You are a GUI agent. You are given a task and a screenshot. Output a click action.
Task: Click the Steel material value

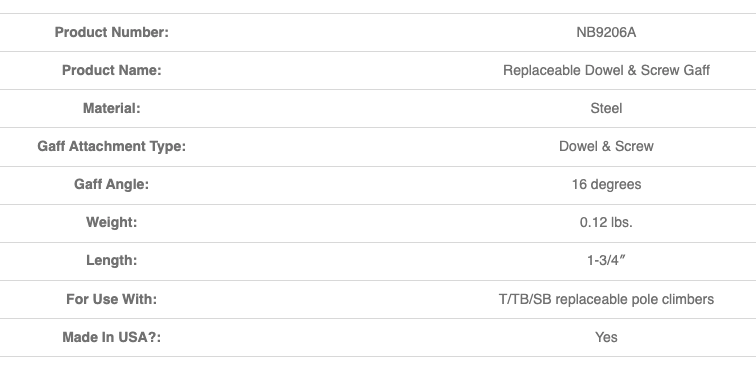pyautogui.click(x=606, y=109)
